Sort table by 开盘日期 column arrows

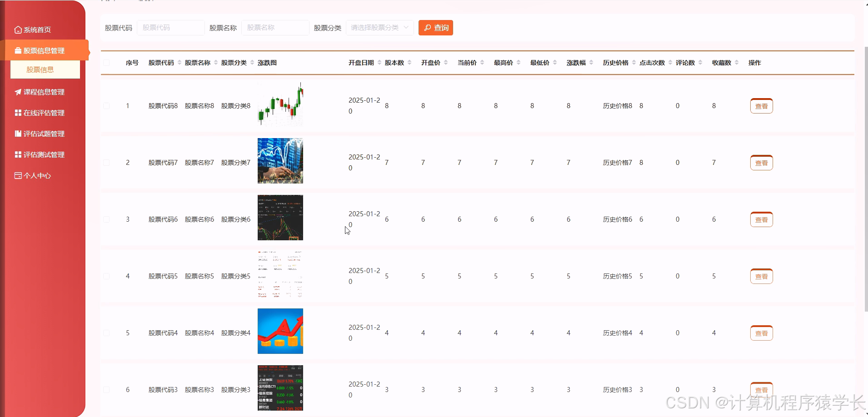[x=379, y=63]
